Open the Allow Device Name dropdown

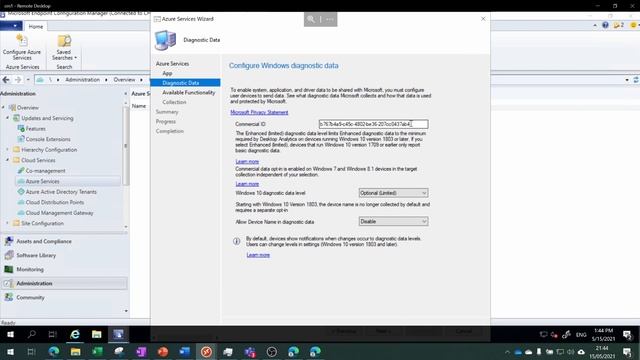393,221
